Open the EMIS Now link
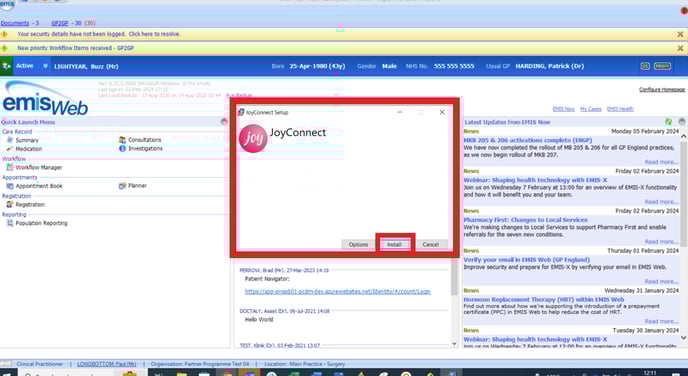Viewport: 688px width, 376px height. pos(563,109)
